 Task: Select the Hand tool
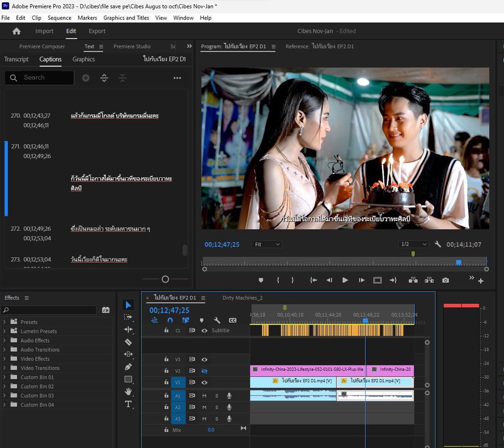[128, 391]
